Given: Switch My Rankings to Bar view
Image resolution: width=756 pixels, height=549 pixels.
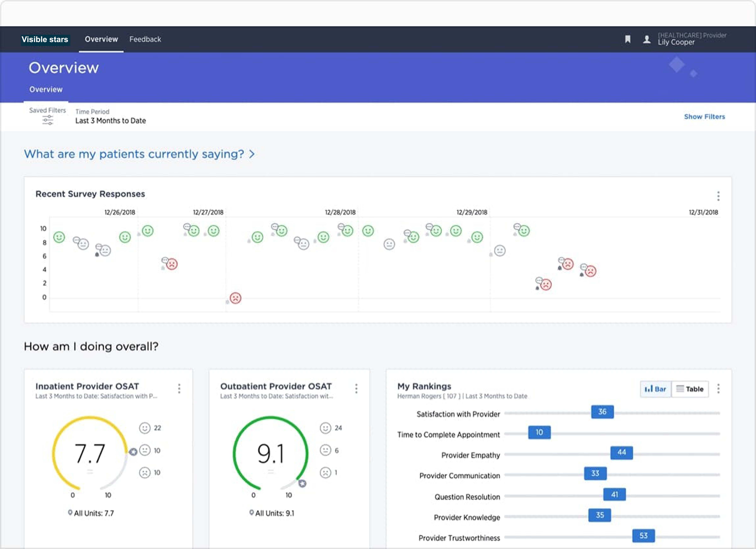Looking at the screenshot, I should tap(655, 389).
